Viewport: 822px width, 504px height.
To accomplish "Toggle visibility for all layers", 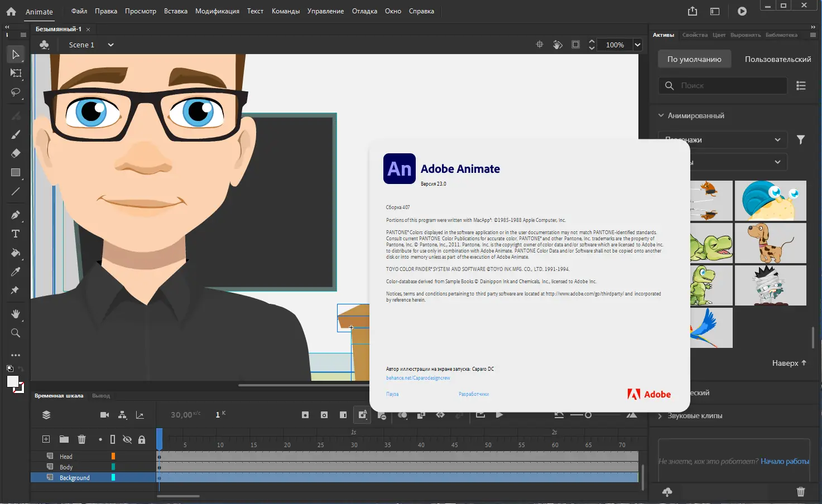I will [x=127, y=439].
